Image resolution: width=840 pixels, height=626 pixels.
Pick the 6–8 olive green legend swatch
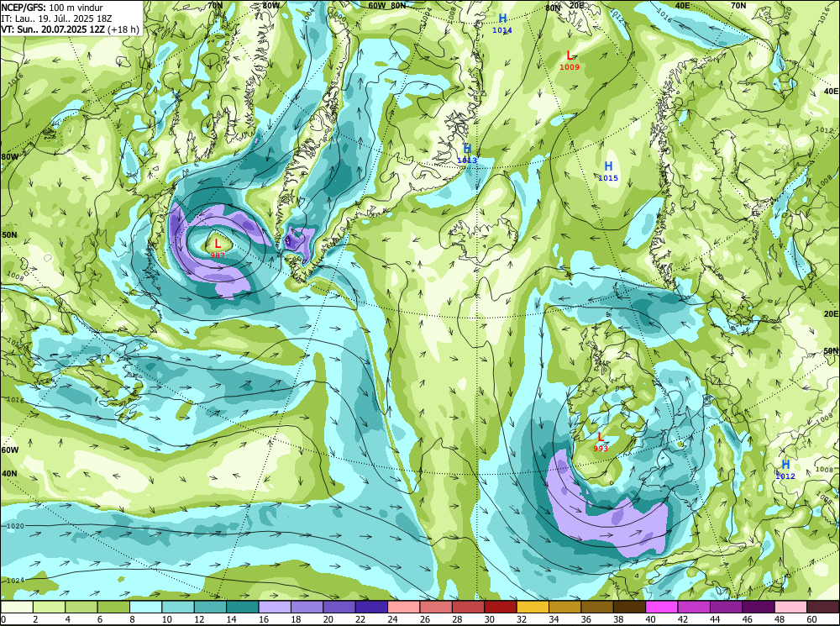(113, 607)
